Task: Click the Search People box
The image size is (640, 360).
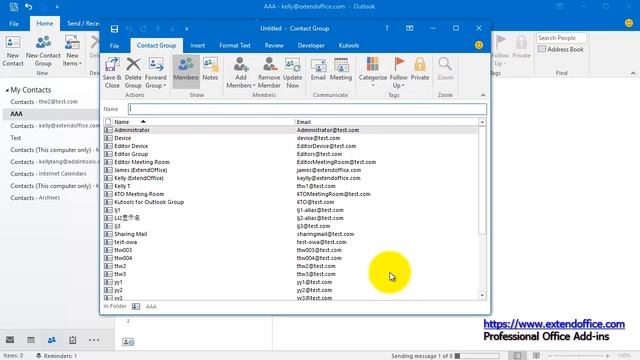Action: pos(561,38)
